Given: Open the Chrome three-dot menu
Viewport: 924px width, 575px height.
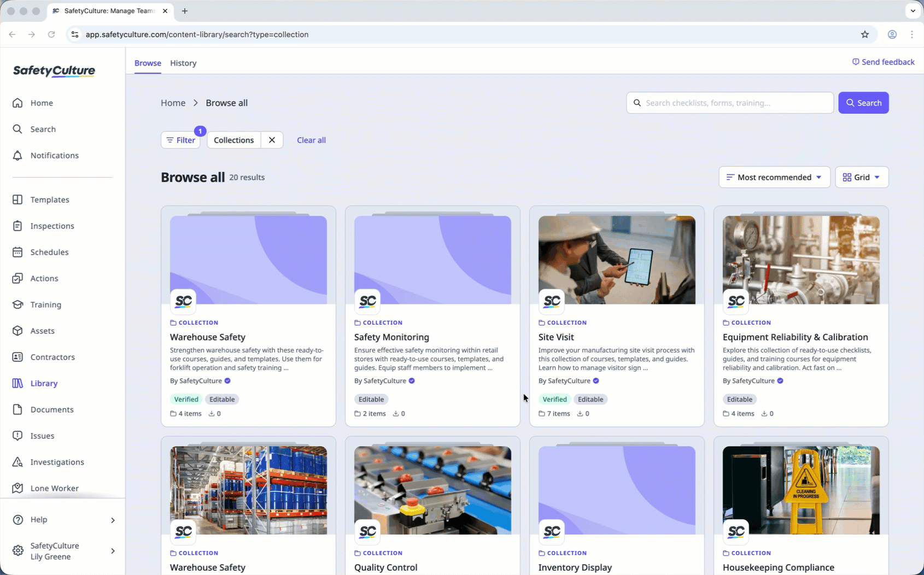Looking at the screenshot, I should [912, 34].
